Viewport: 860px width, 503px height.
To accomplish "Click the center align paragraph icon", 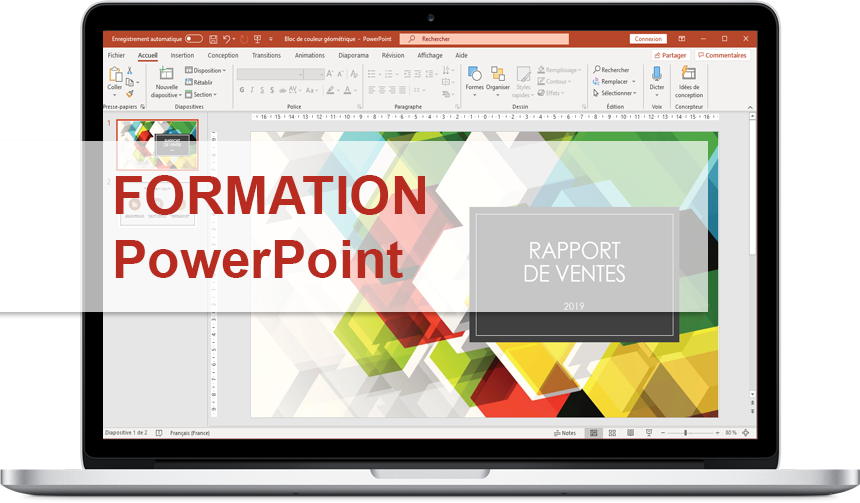I will coord(382,90).
